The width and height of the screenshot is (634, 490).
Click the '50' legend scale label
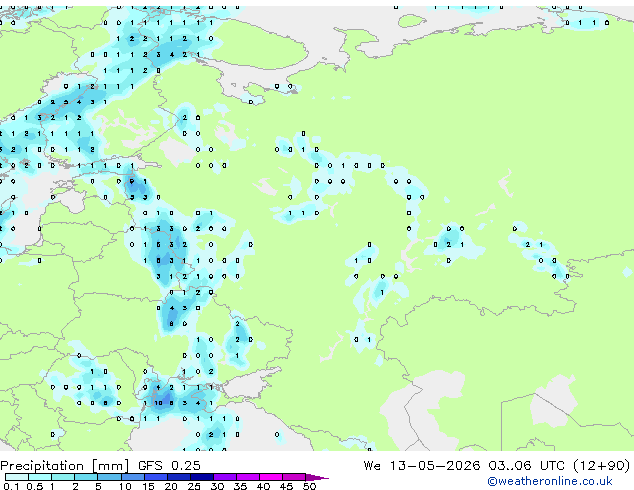pos(310,486)
